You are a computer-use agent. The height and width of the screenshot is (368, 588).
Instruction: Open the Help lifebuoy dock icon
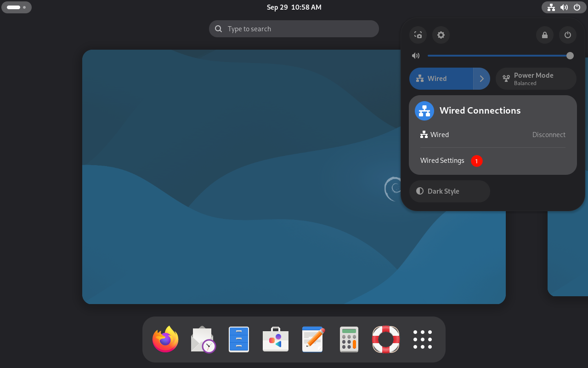[386, 339]
